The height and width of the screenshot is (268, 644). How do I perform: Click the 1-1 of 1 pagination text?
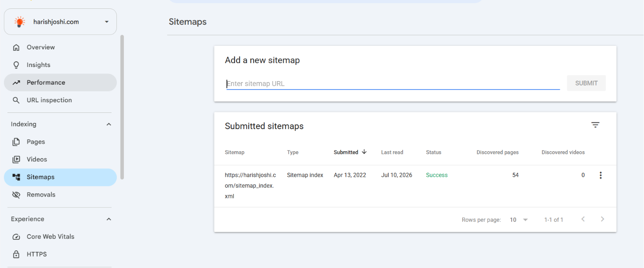pos(554,220)
